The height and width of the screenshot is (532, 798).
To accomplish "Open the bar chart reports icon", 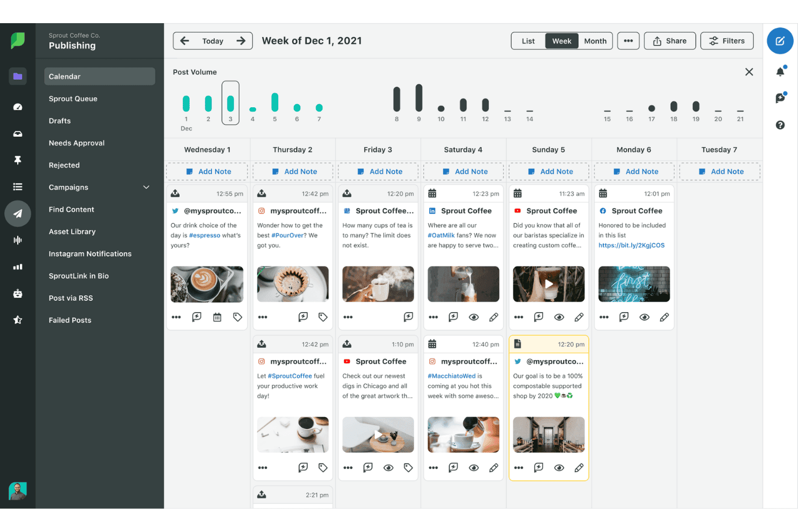I will tap(18, 267).
